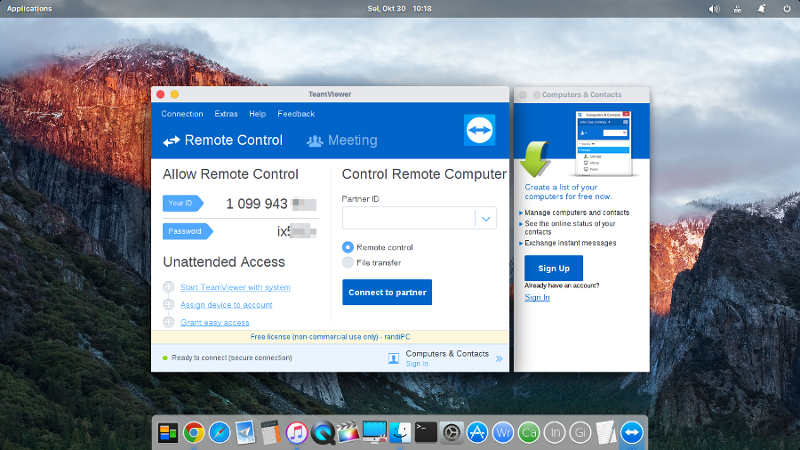Open the Applications menu in the top panel
Image resolution: width=800 pixels, height=450 pixels.
[x=30, y=9]
